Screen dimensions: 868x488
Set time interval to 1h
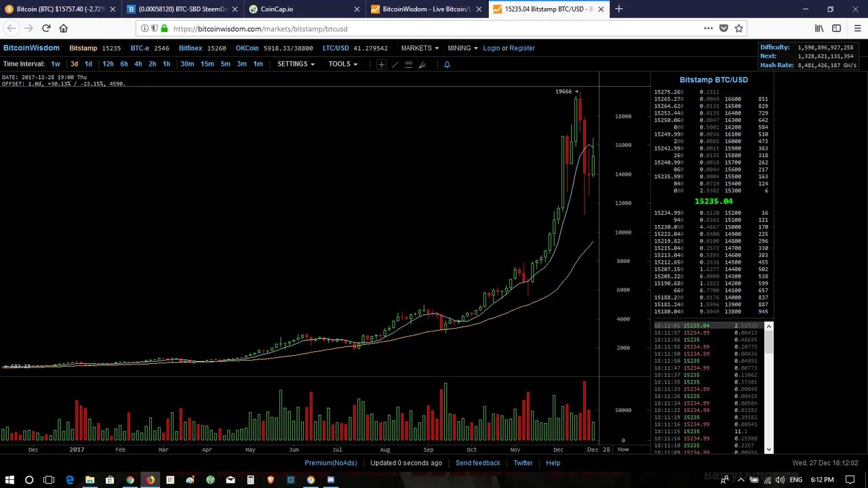pos(166,64)
